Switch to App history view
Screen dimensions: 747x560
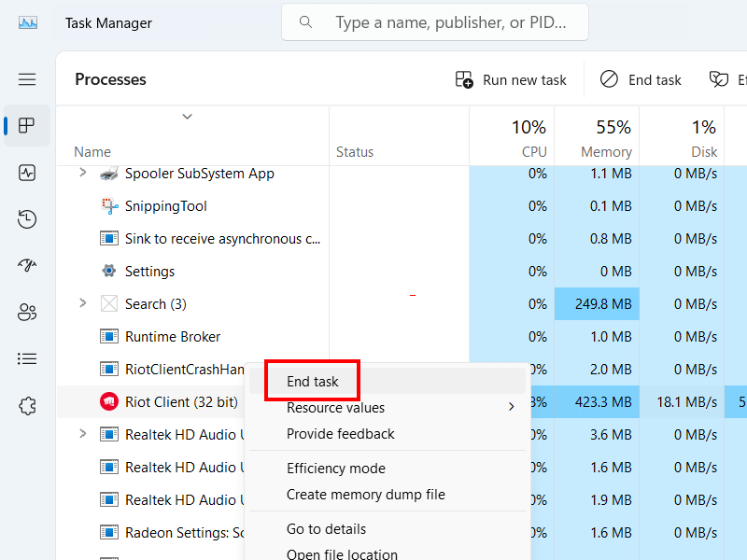27,218
